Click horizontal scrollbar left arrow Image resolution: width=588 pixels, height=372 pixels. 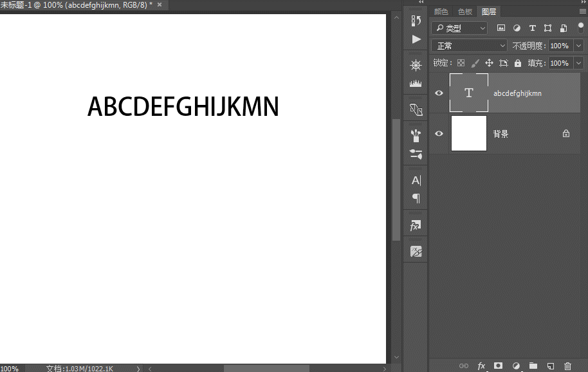tap(150, 369)
